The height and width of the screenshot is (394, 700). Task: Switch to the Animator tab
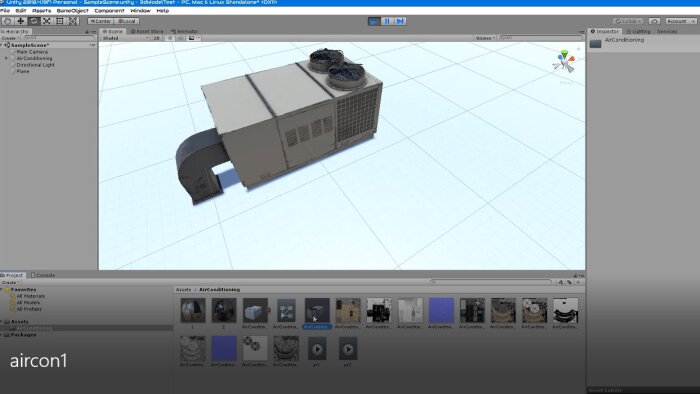[x=184, y=31]
